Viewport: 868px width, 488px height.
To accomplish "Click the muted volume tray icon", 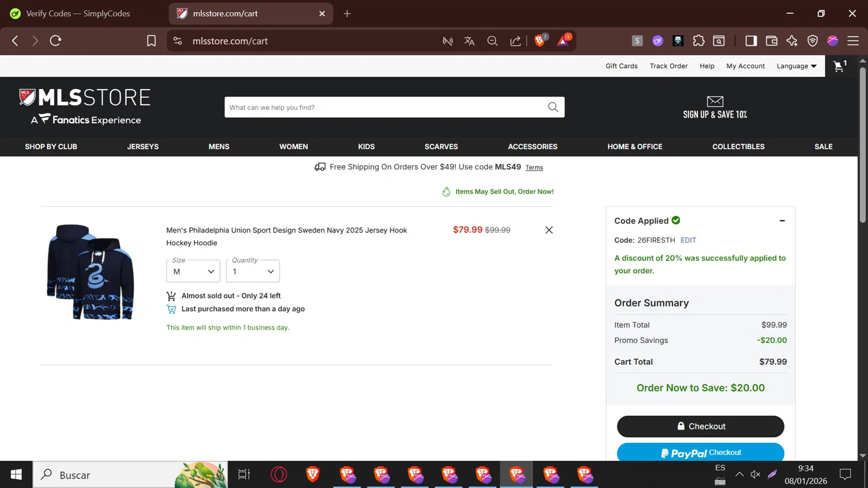I will click(755, 475).
